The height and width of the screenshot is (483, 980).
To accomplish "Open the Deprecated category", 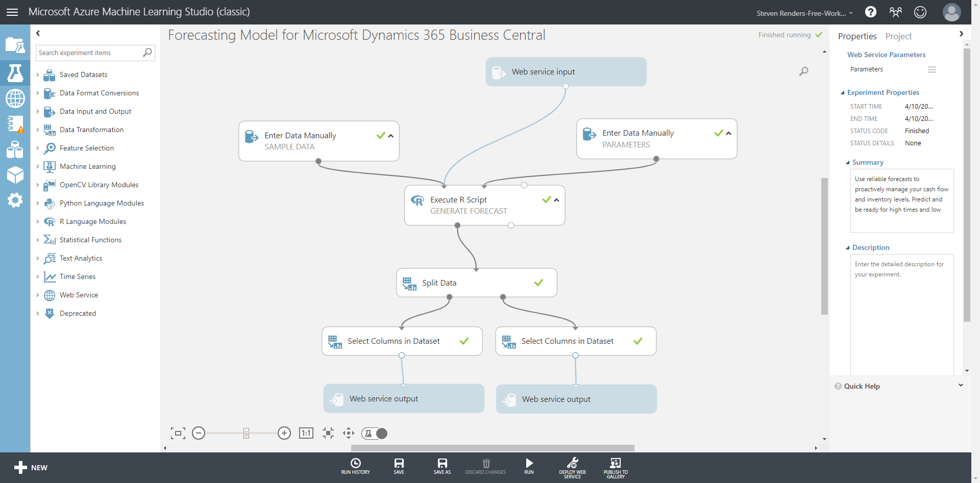I will pyautogui.click(x=78, y=313).
